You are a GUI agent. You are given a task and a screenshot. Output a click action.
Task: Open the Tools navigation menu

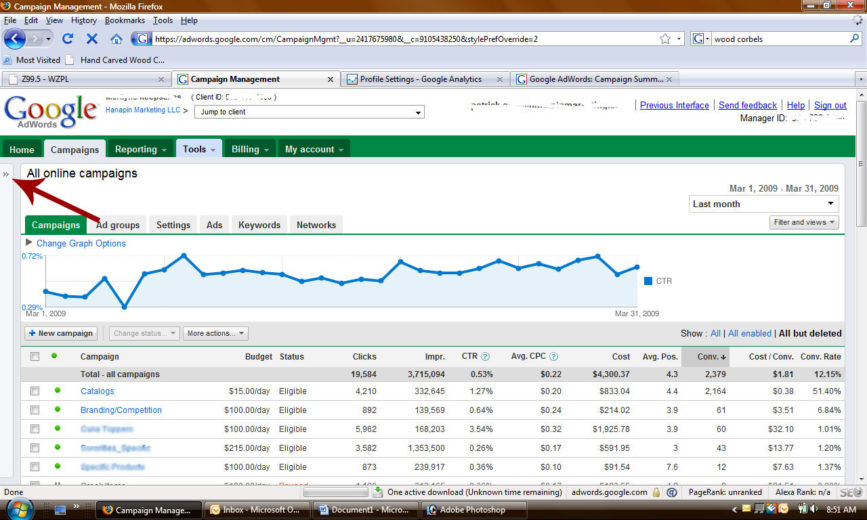coord(199,149)
